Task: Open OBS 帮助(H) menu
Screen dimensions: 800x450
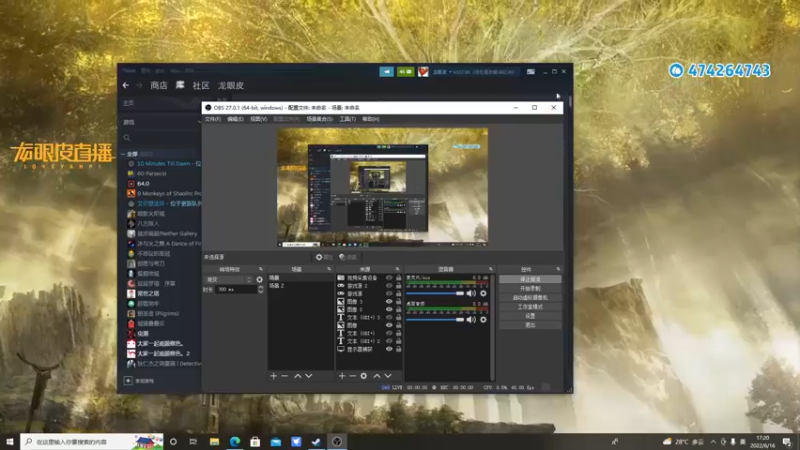Action: click(x=371, y=119)
